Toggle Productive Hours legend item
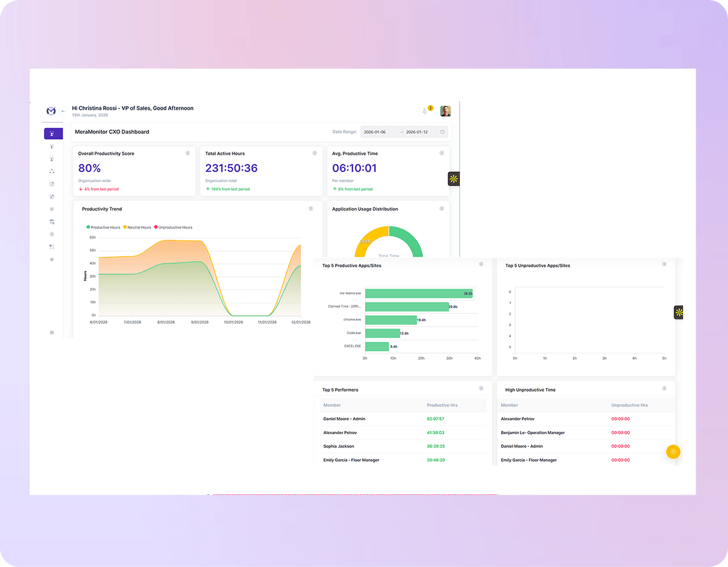Image resolution: width=728 pixels, height=567 pixels. point(104,227)
